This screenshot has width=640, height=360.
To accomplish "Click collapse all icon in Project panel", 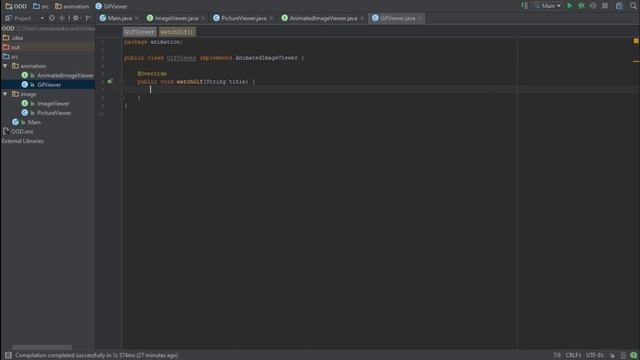I will [x=62, y=18].
